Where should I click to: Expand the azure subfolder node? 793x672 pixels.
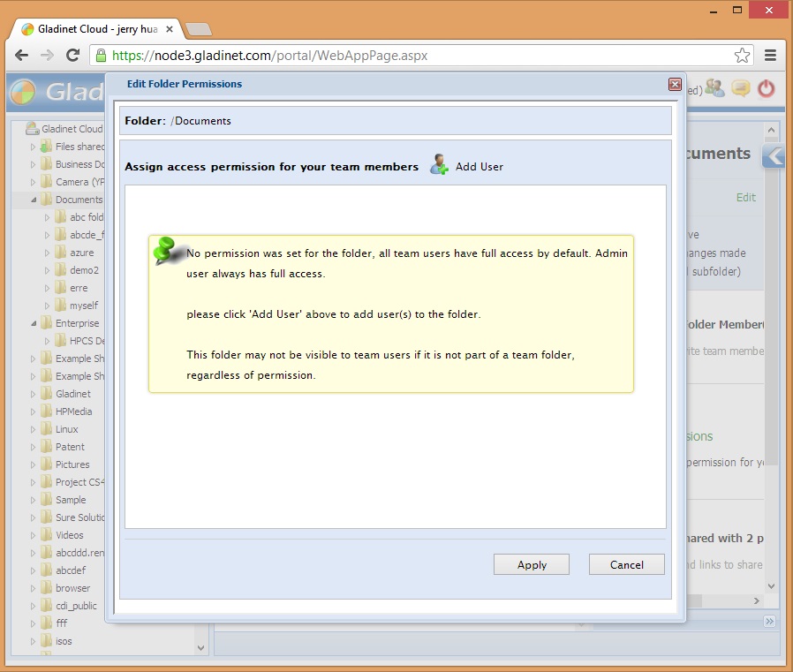pyautogui.click(x=48, y=253)
